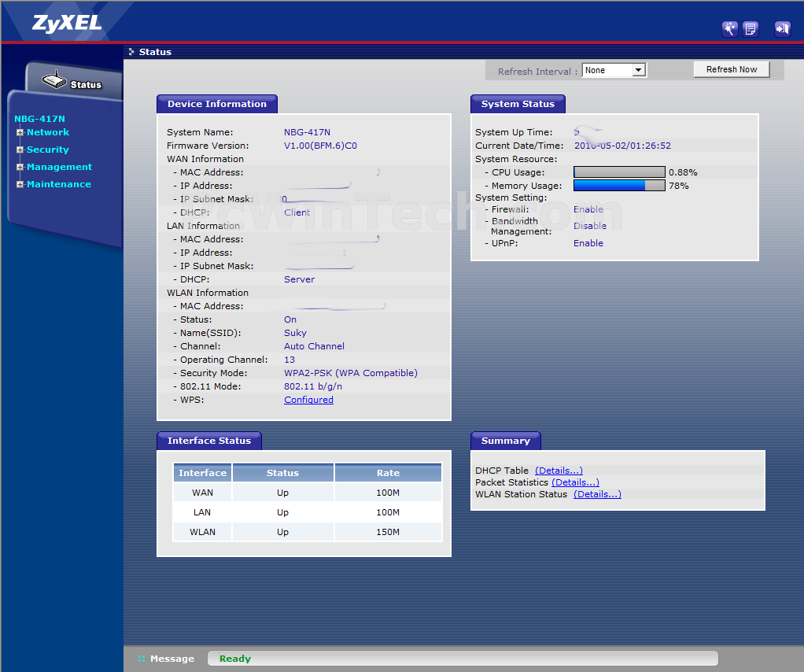Click the router Status icon in sidebar
This screenshot has height=672, width=804.
coord(54,80)
